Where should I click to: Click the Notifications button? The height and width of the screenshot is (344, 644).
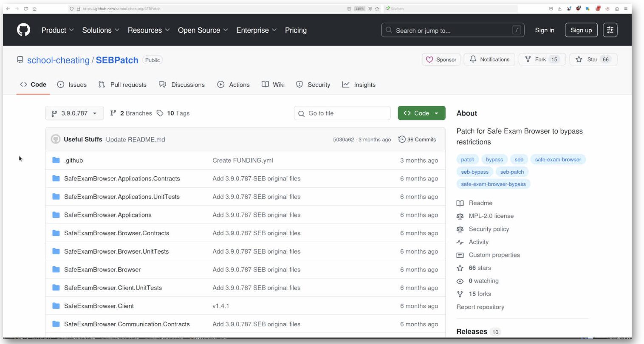(489, 59)
